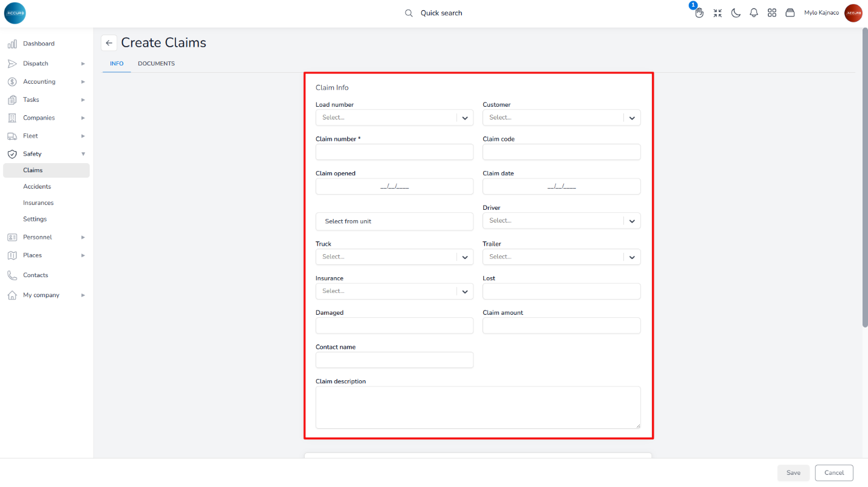The image size is (868, 487).
Task: Expand the Customer dropdown
Action: tap(561, 118)
